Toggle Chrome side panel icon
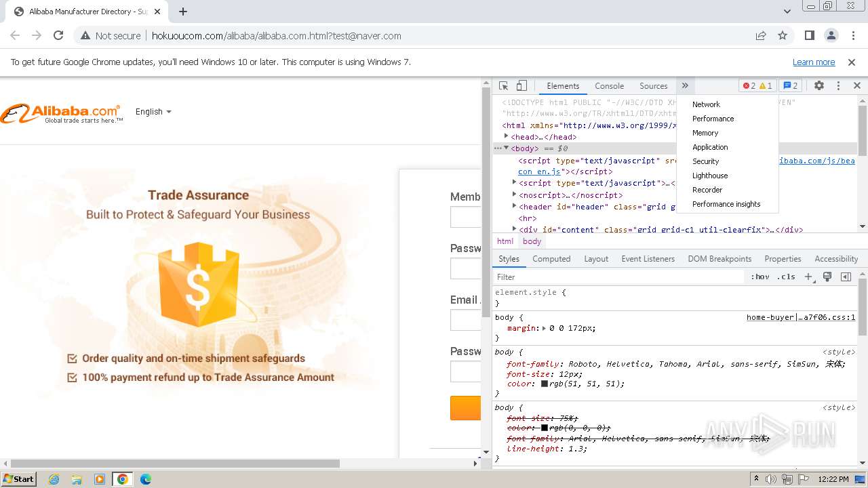The image size is (868, 488). coord(810,36)
